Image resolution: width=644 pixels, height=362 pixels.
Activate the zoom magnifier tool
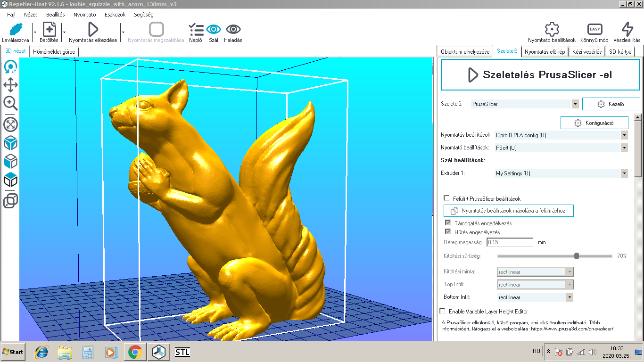point(10,103)
